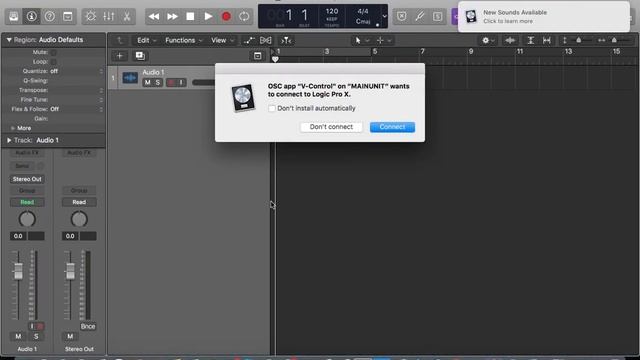
Task: Open the Snap gear settings menu
Action: [488, 40]
